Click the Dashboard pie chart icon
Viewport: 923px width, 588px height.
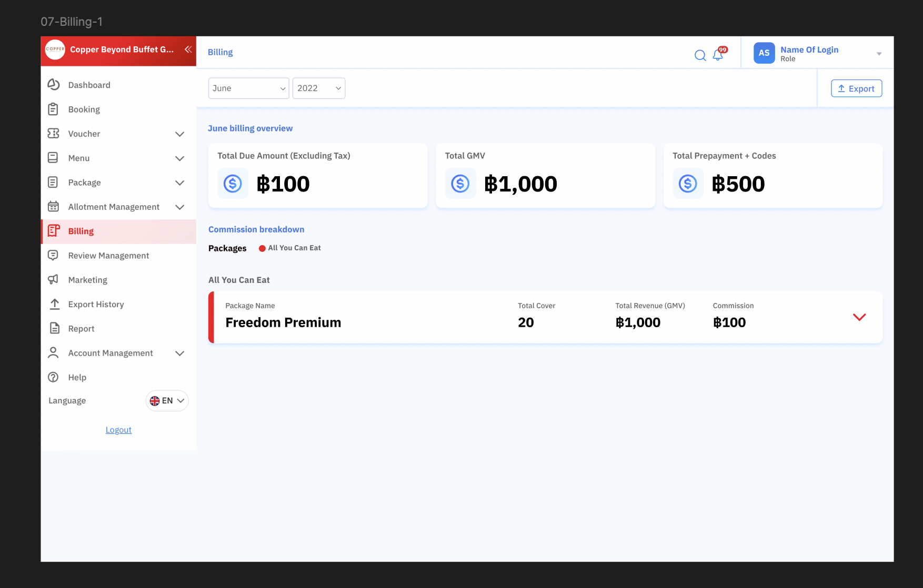click(x=54, y=85)
